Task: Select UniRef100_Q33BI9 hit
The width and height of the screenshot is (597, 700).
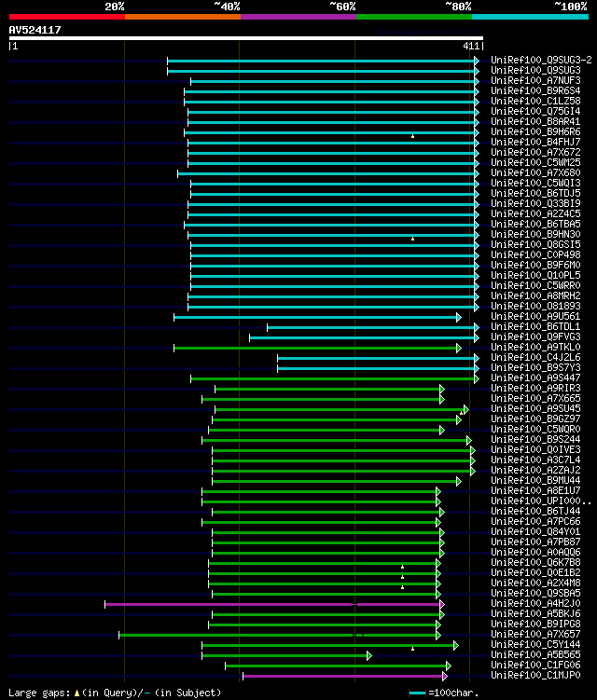Action: pyautogui.click(x=535, y=203)
